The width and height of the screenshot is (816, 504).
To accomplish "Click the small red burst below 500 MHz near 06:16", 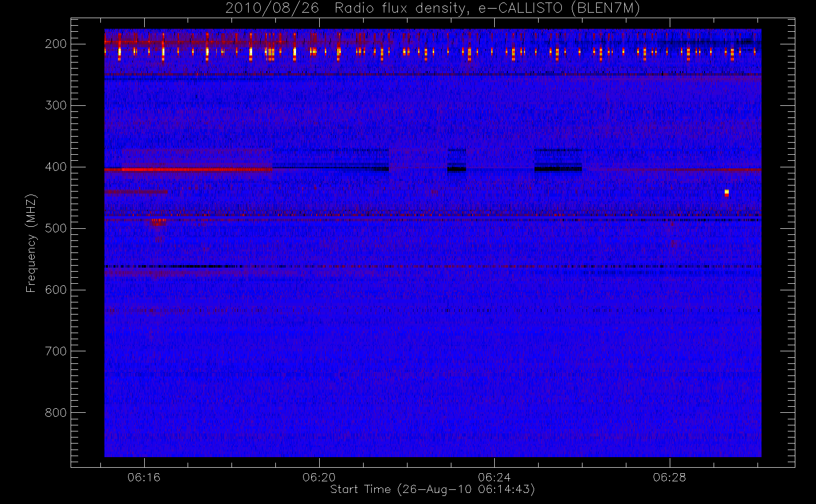I will point(158,221).
